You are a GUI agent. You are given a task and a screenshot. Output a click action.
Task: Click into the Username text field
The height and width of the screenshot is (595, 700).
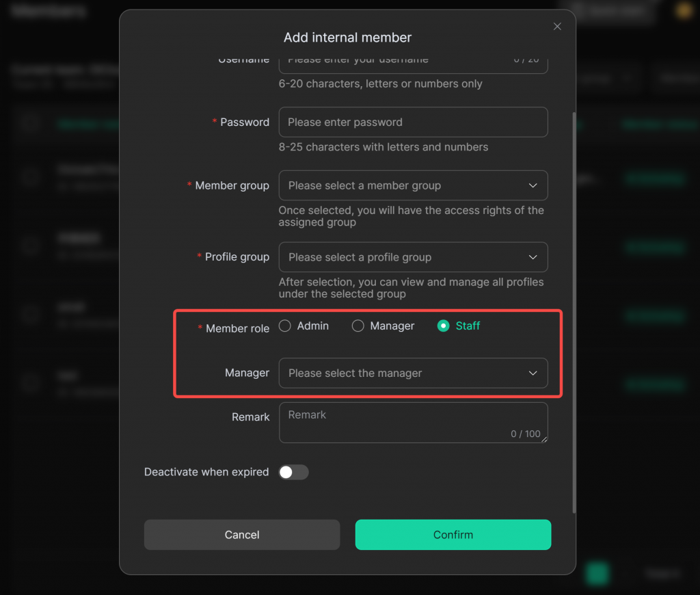[x=396, y=62]
